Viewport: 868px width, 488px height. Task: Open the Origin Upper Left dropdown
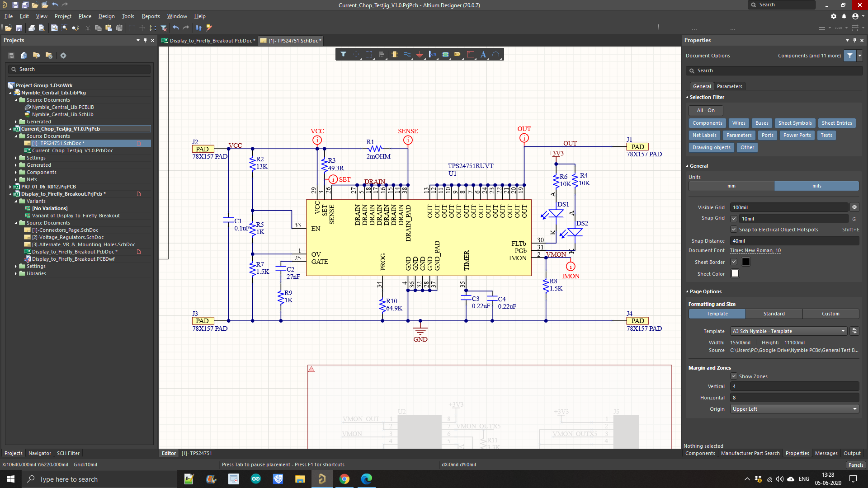point(794,409)
